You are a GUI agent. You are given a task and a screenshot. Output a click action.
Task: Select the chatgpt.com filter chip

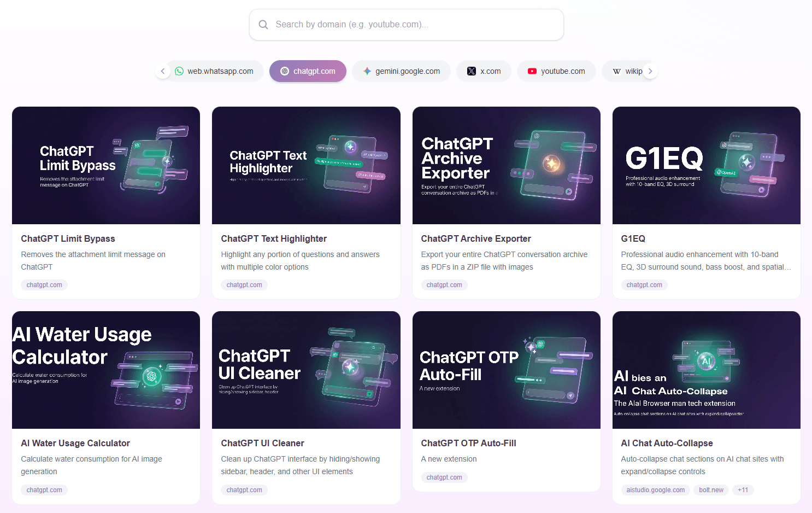(x=308, y=71)
